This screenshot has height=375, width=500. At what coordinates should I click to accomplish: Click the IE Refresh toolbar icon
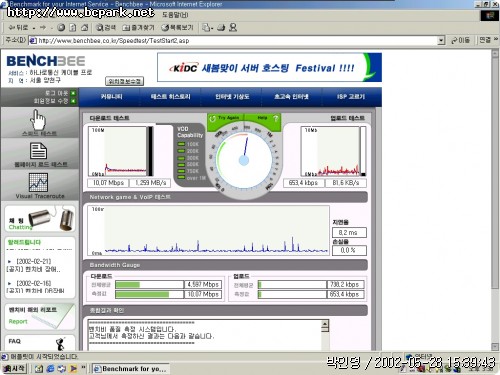[x=73, y=28]
